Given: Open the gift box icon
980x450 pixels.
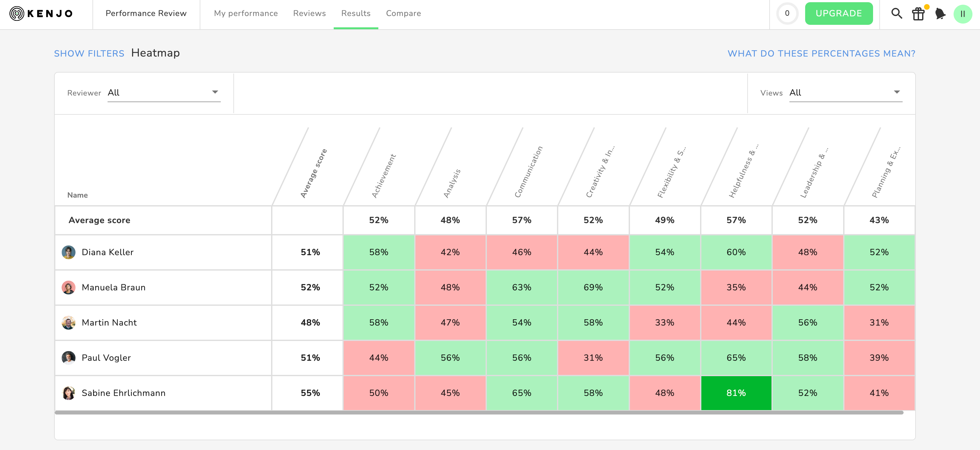Looking at the screenshot, I should point(918,14).
